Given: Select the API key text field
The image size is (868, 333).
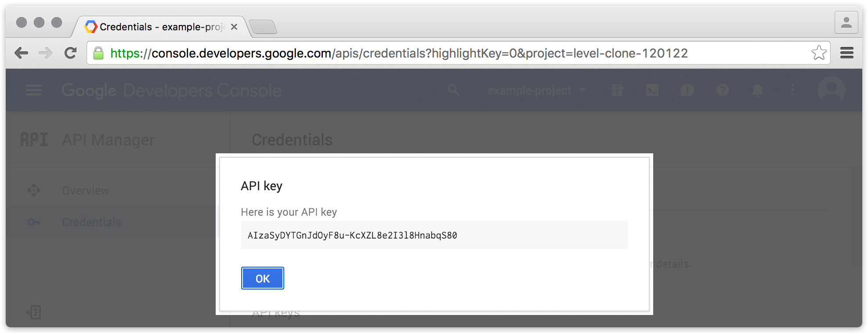Looking at the screenshot, I should click(434, 235).
